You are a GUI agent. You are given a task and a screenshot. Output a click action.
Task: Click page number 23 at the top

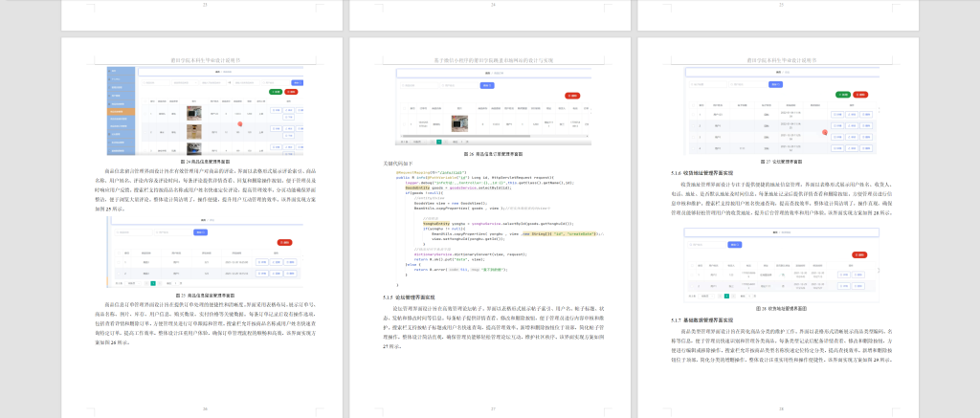(205, 5)
